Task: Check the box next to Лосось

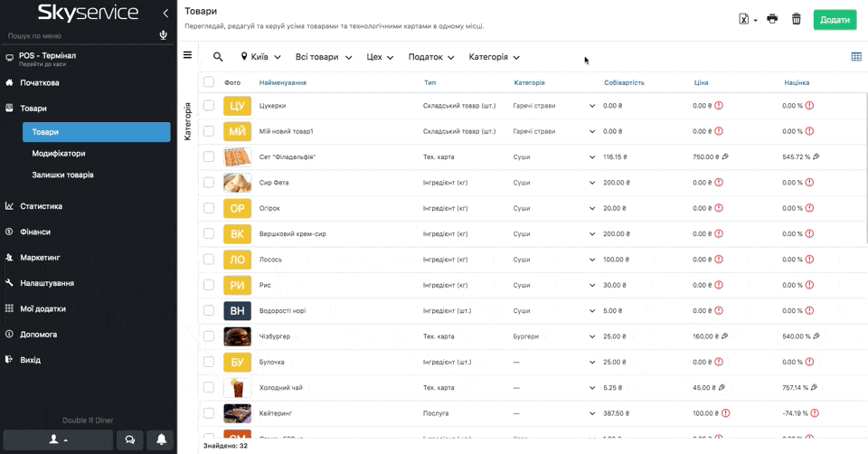Action: [209, 260]
